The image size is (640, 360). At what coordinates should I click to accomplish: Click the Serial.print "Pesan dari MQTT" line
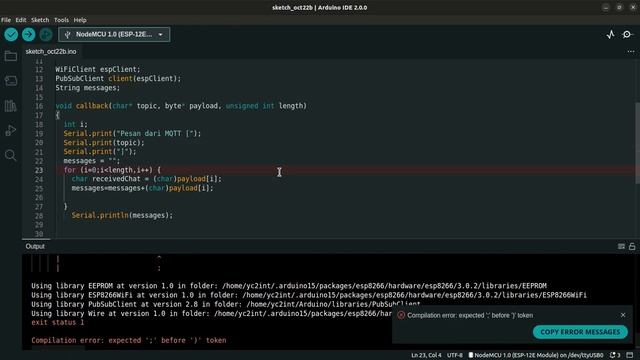pyautogui.click(x=132, y=133)
